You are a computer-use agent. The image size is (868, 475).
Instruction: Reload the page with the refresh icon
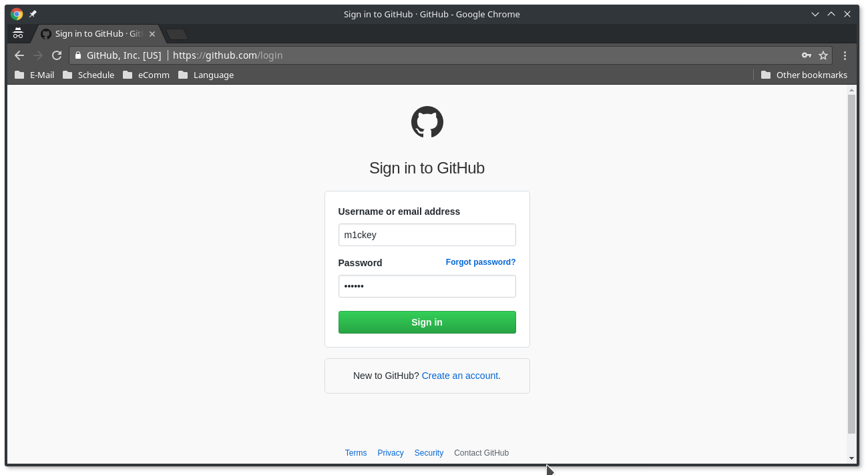point(57,55)
